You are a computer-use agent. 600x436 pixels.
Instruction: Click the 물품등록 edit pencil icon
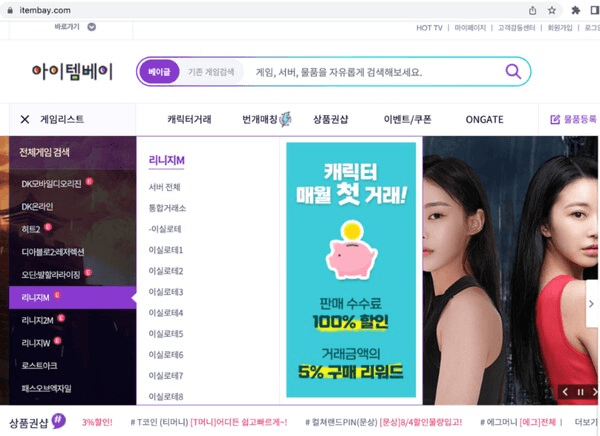pos(555,119)
